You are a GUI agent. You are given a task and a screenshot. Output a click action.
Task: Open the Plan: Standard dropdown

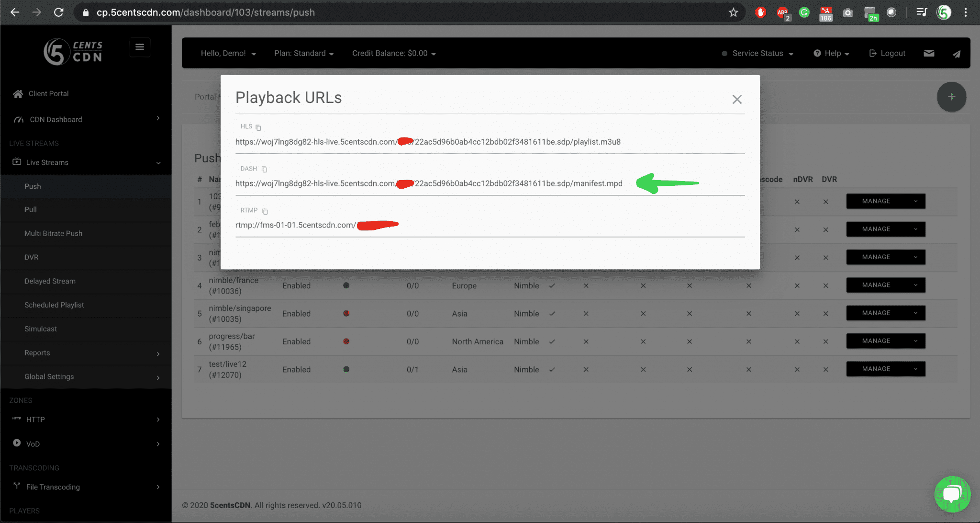(303, 53)
